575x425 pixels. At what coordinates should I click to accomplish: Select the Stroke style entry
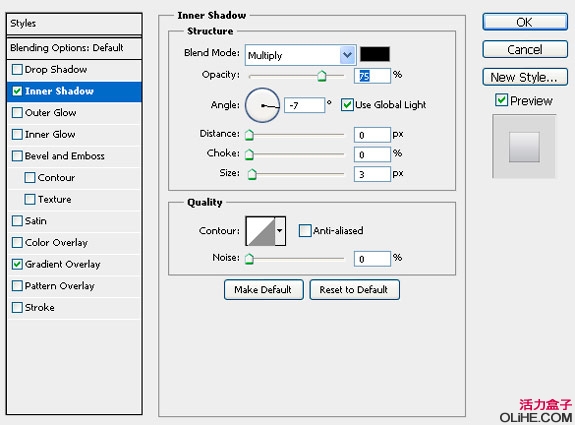[40, 308]
